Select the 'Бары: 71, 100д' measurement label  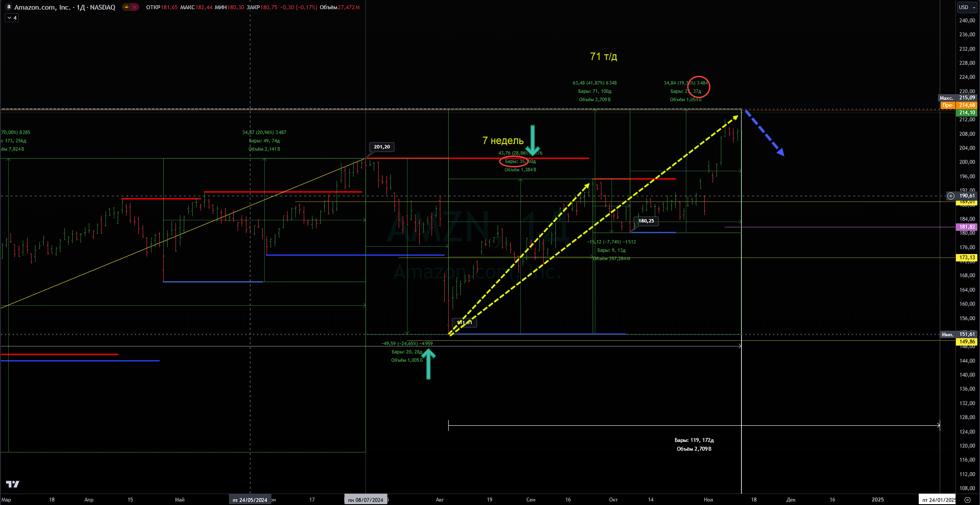(595, 91)
